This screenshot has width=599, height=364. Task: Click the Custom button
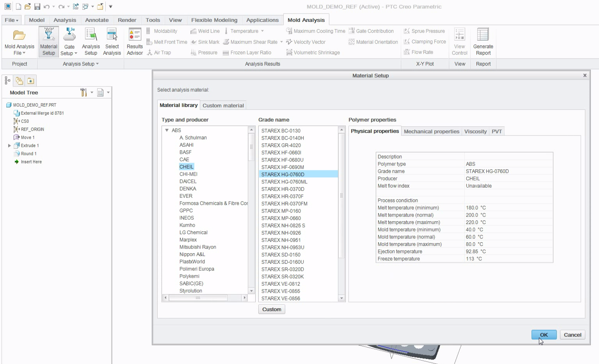point(272,309)
